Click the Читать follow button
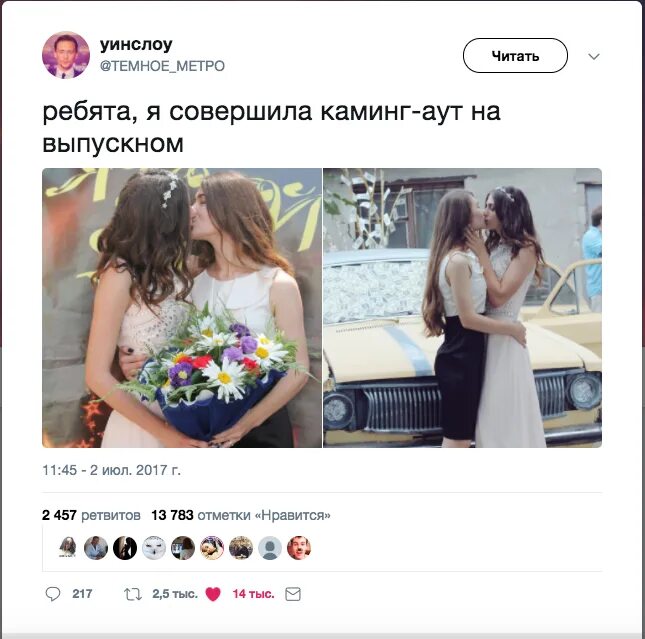645x639 pixels. pyautogui.click(x=515, y=56)
